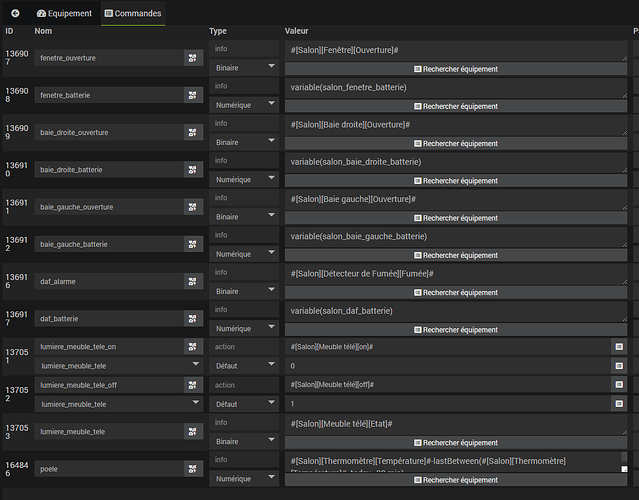Open Numérique subtype dropdown for daf_batterie
The height and width of the screenshot is (500, 639).
[x=244, y=328]
